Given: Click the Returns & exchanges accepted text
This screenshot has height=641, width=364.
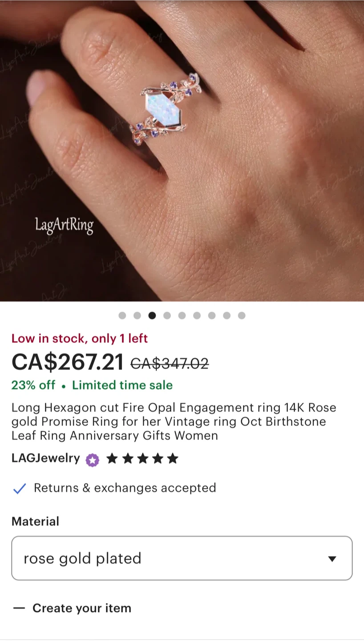Looking at the screenshot, I should (125, 488).
